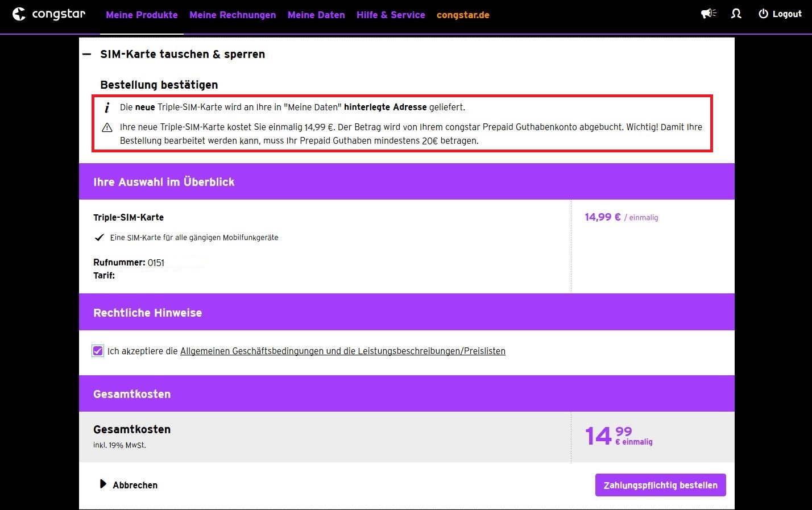Click the total 14,99 € einmalig amount
The width and height of the screenshot is (812, 510).
pos(619,436)
